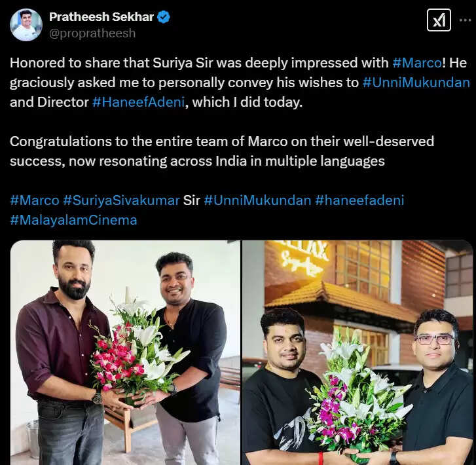The image size is (476, 465).
Task: Click the #MalayalamCinema hashtag
Action: (73, 220)
